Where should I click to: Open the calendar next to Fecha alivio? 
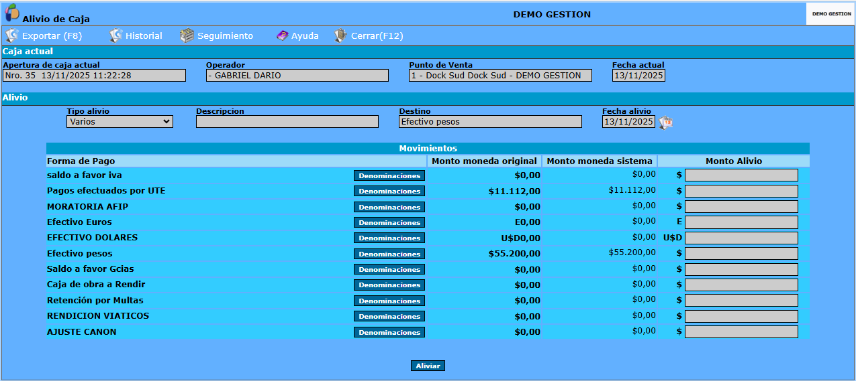[665, 122]
